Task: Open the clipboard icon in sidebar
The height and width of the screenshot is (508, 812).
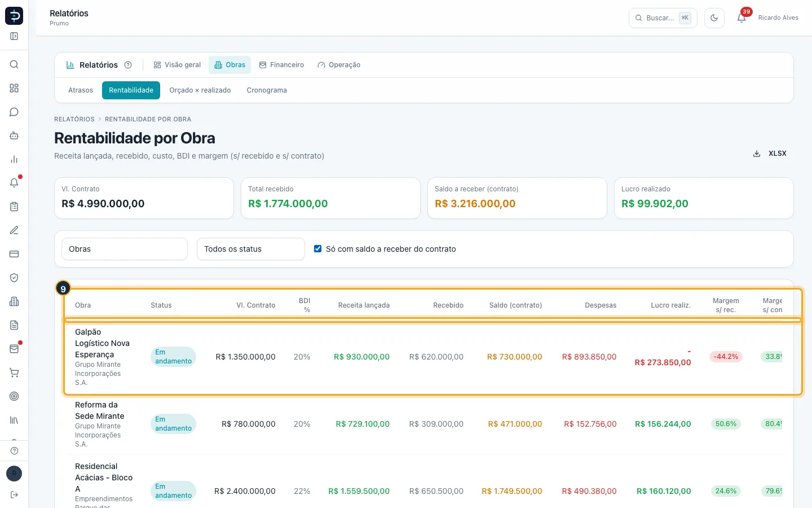Action: 14,207
